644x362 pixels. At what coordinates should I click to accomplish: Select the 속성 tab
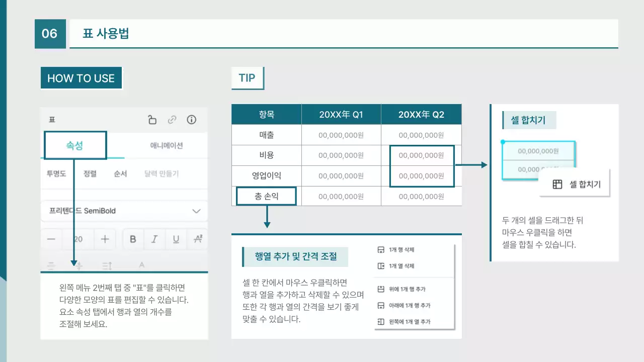[x=75, y=145]
